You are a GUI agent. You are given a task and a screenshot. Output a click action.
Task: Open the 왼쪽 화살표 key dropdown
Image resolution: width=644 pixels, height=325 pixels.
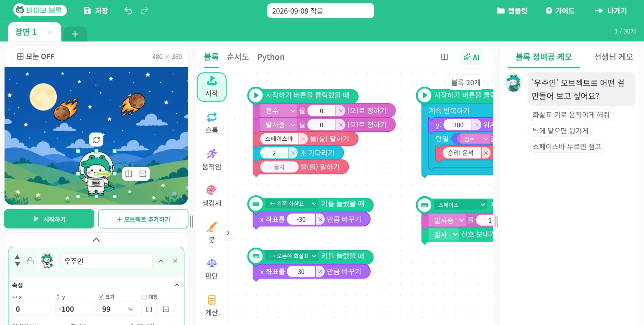(x=292, y=204)
